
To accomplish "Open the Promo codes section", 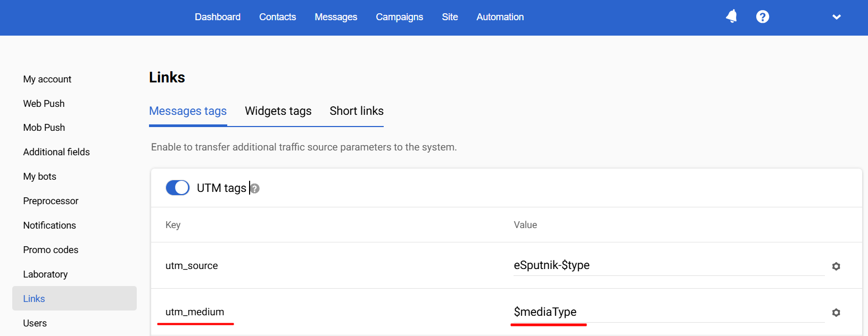I will click(x=51, y=250).
